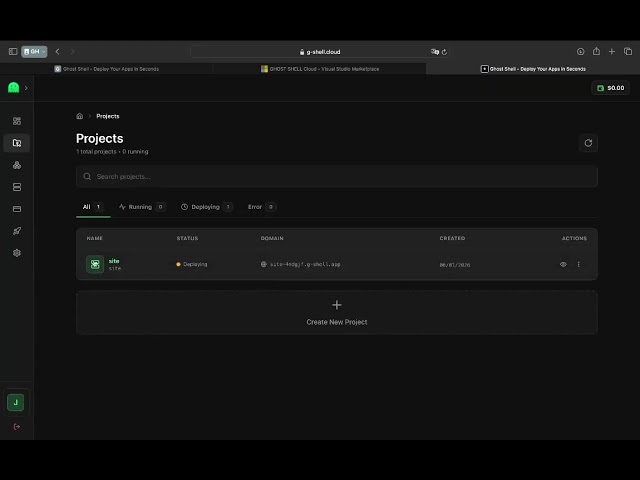Click the translate icon in address bar
Image resolution: width=640 pixels, height=480 pixels.
click(x=435, y=52)
